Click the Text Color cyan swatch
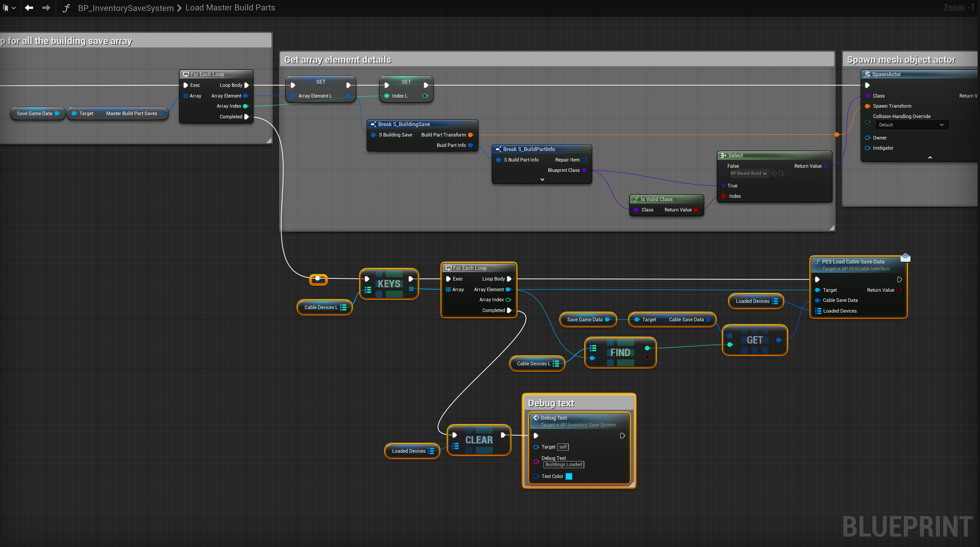 coord(569,476)
